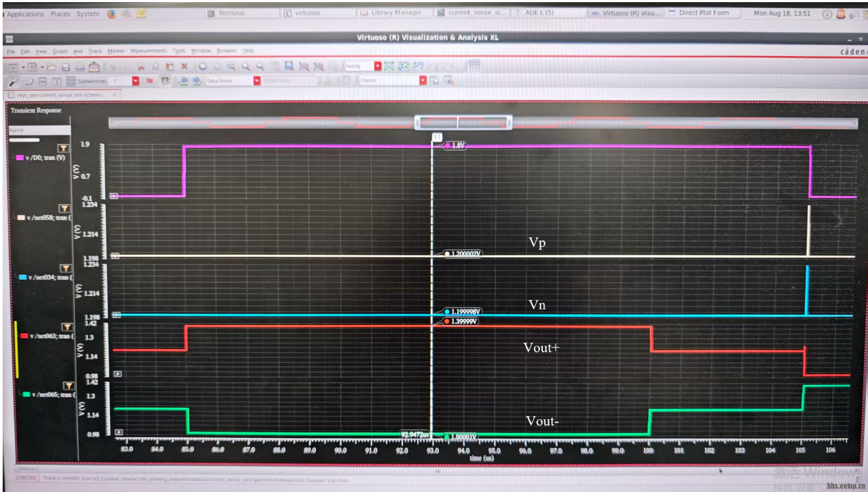The height and width of the screenshot is (492, 868).
Task: Toggle the filter icon above v /net034 trace
Action: (65, 268)
